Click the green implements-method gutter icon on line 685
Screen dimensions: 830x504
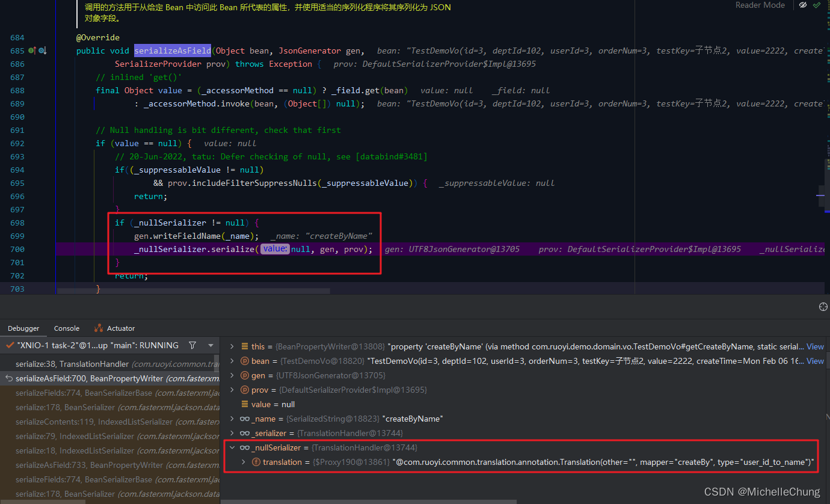click(32, 51)
